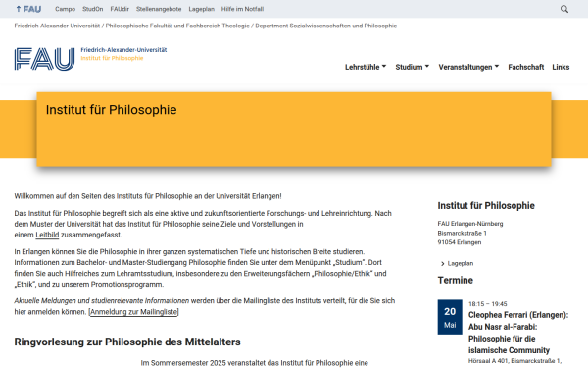Image resolution: width=588 pixels, height=368 pixels.
Task: Open FAUdir in the top bar
Action: (120, 9)
